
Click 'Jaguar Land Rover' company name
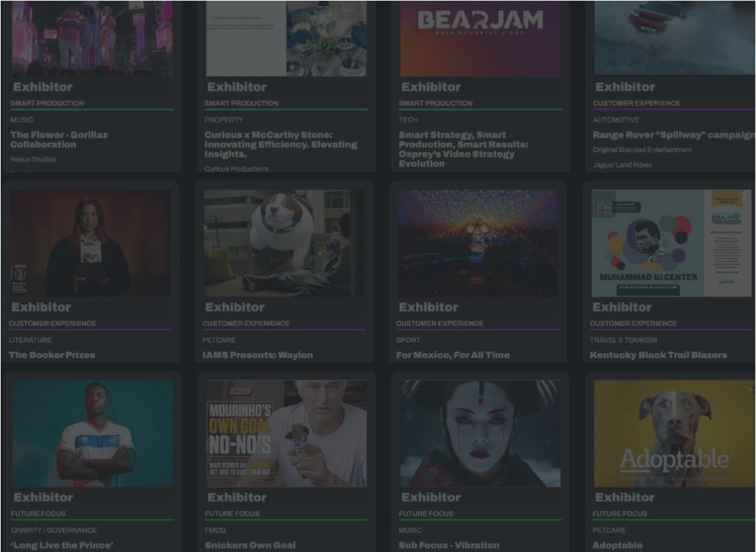[x=622, y=165]
